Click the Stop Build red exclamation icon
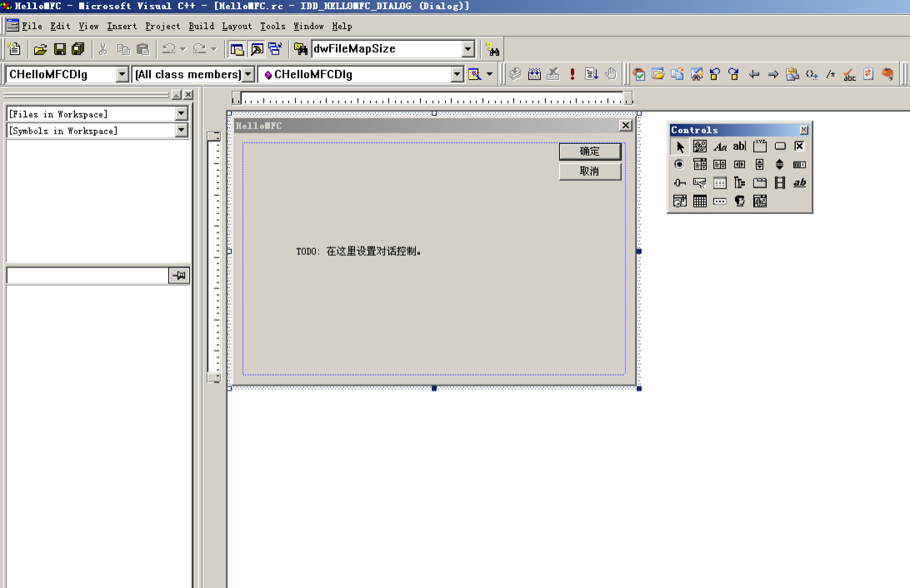Image resolution: width=910 pixels, height=588 pixels. coord(572,75)
